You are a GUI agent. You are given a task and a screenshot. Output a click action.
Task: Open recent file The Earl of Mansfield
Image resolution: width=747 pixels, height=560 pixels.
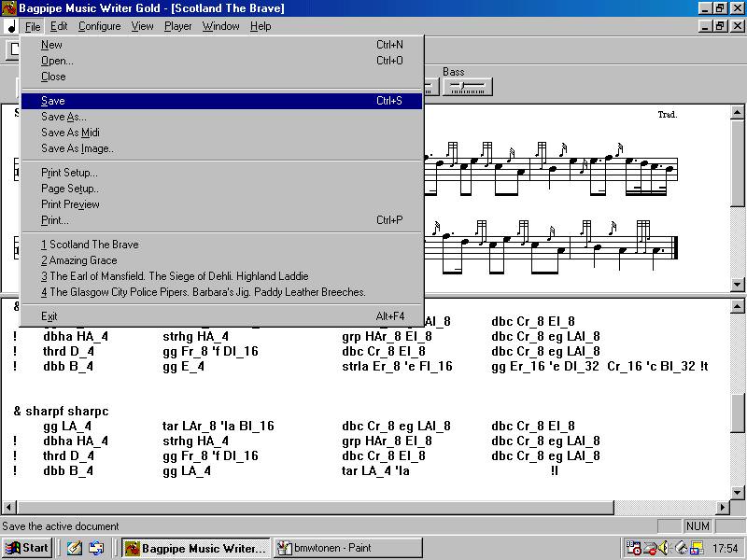[221, 275]
